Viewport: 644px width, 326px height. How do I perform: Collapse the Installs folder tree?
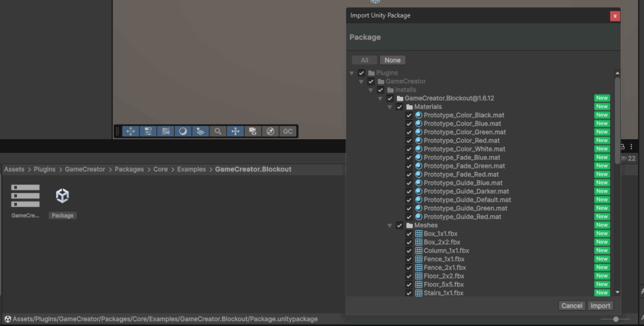pos(370,90)
